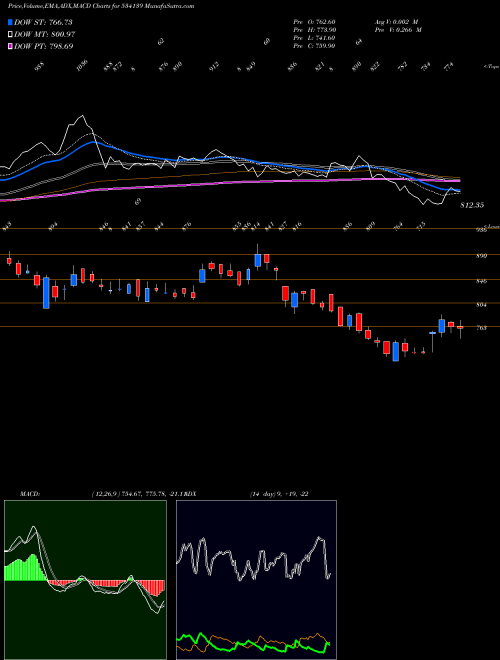
Task: Click the 'Pre O: 762.60' value
Action: [x=314, y=22]
